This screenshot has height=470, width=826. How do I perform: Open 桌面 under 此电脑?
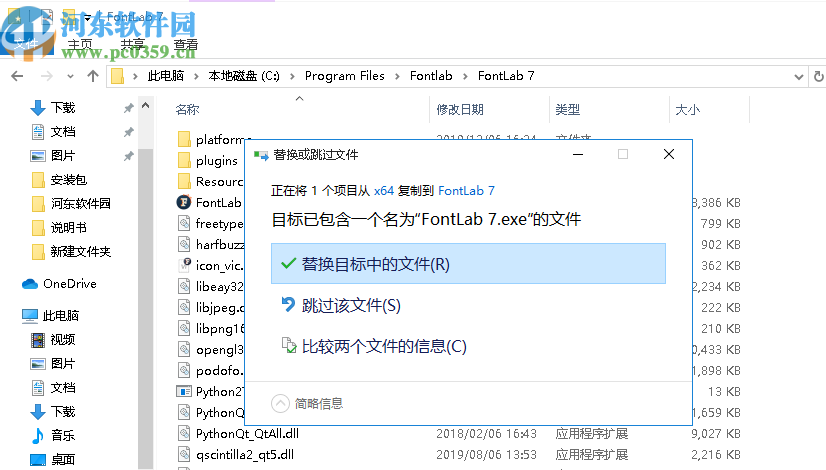point(63,459)
